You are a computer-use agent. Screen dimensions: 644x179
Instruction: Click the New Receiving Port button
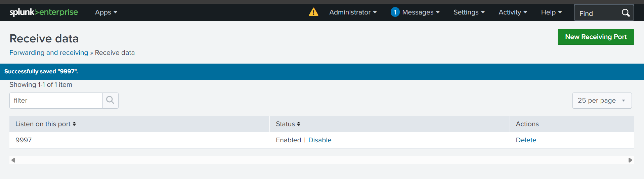click(596, 37)
